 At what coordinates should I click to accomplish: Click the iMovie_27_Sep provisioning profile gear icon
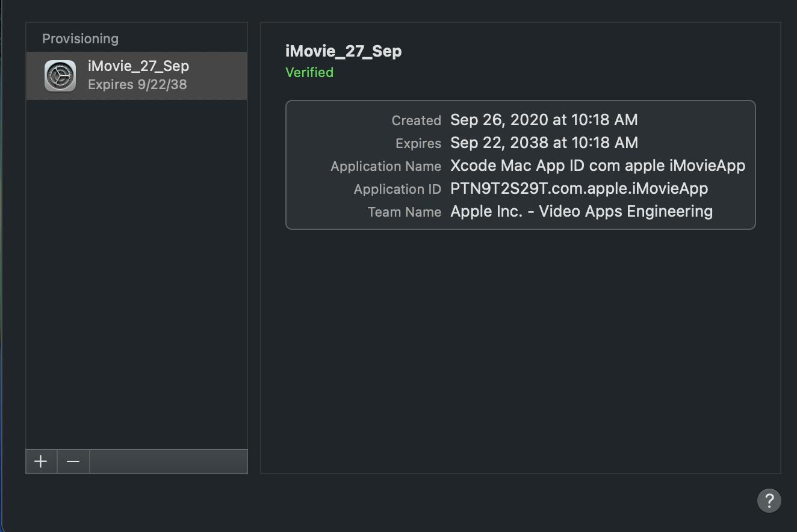(60, 76)
